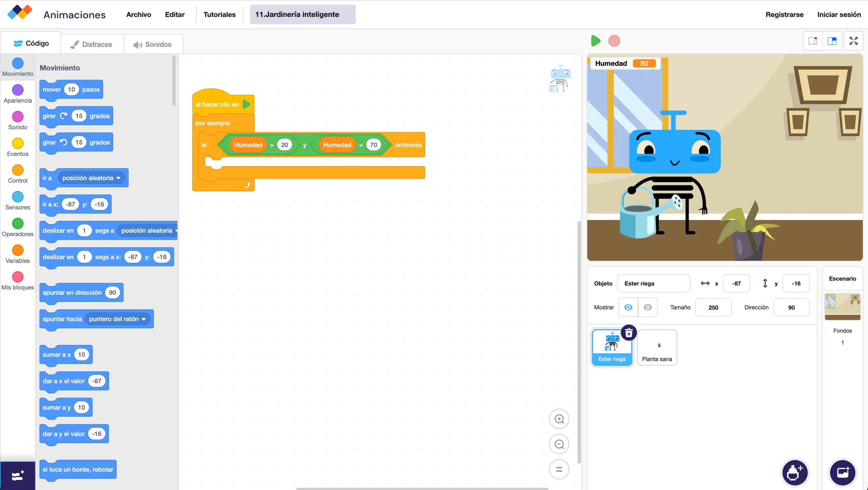Open 'puntero del ratón' dropdown
Image resolution: width=868 pixels, height=490 pixels.
(x=144, y=319)
